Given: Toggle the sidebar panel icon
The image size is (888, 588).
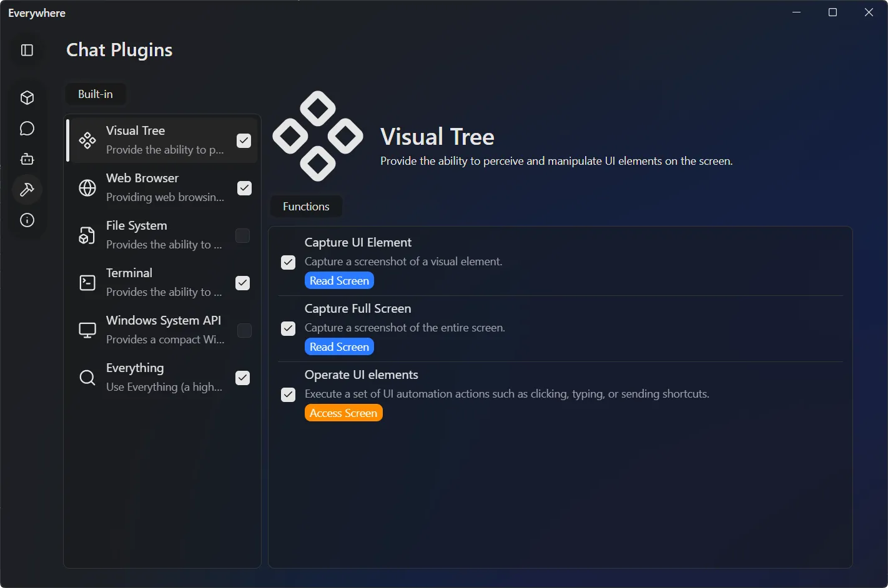Looking at the screenshot, I should [x=27, y=51].
